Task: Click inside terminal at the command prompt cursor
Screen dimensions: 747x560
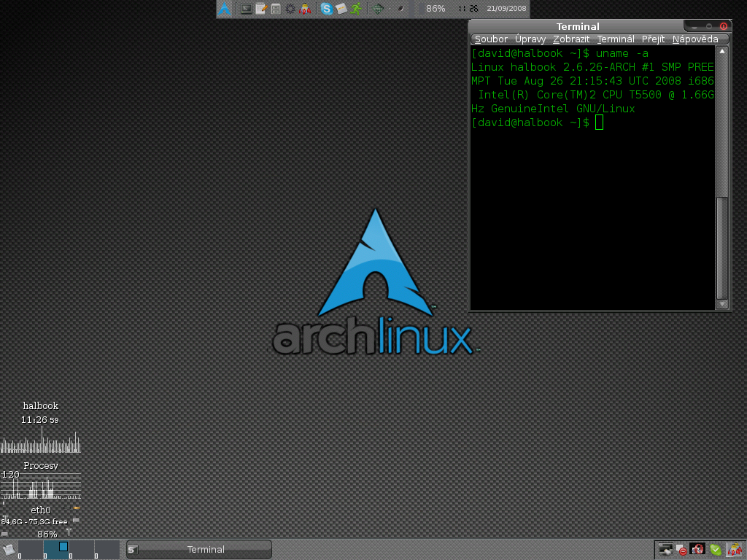Action: [x=600, y=122]
